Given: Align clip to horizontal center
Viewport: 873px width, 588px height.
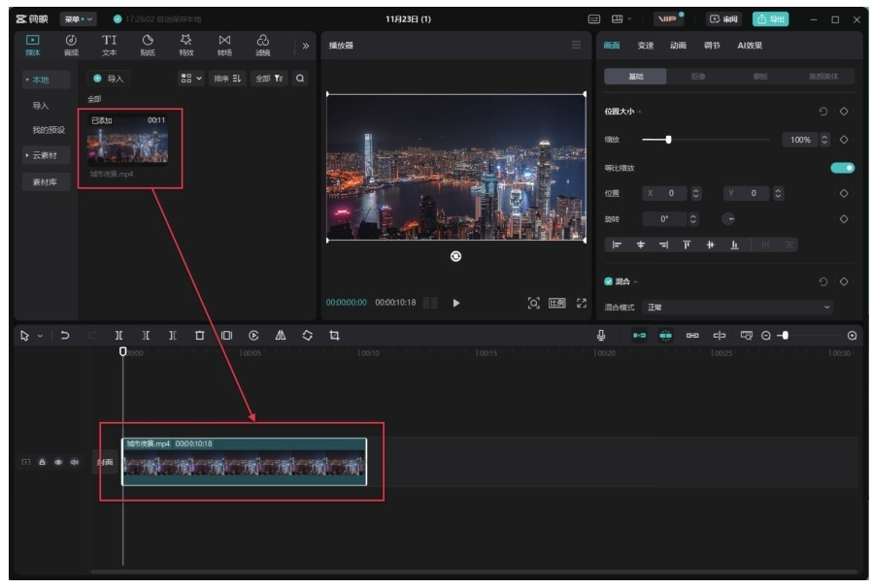Looking at the screenshot, I should coord(640,245).
